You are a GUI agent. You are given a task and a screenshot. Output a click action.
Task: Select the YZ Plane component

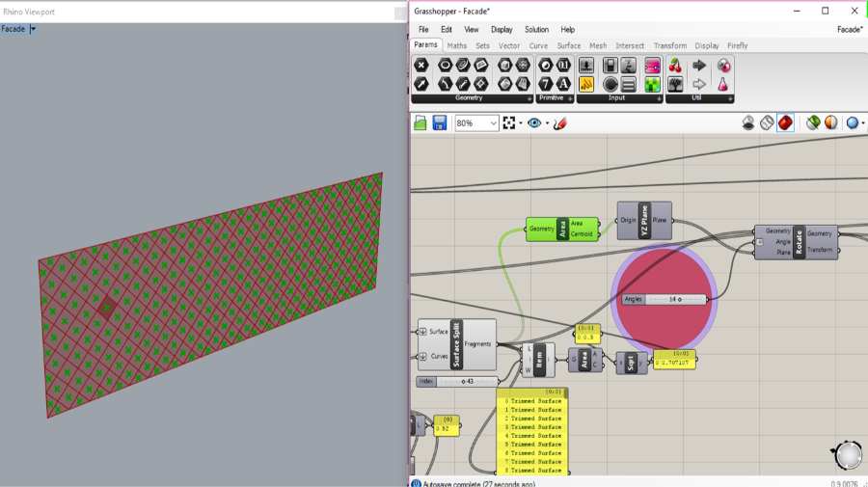(644, 220)
